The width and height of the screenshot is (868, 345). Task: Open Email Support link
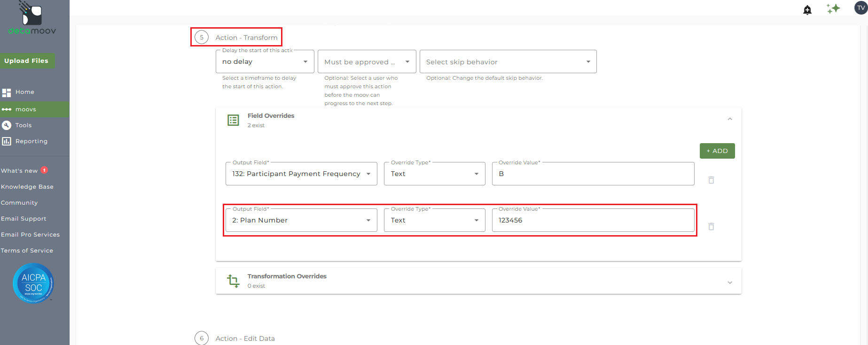23,219
